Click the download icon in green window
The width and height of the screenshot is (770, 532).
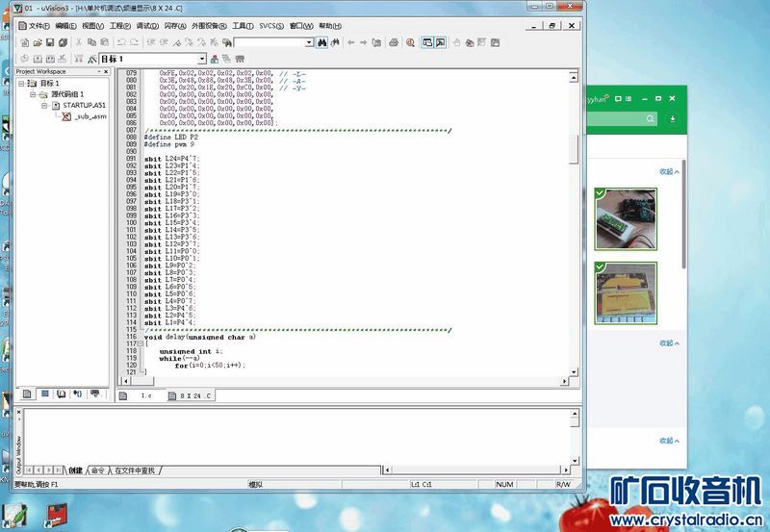pyautogui.click(x=672, y=118)
